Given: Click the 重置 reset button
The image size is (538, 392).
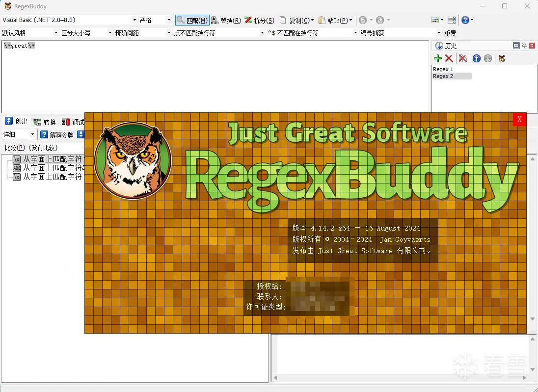Looking at the screenshot, I should coord(450,33).
